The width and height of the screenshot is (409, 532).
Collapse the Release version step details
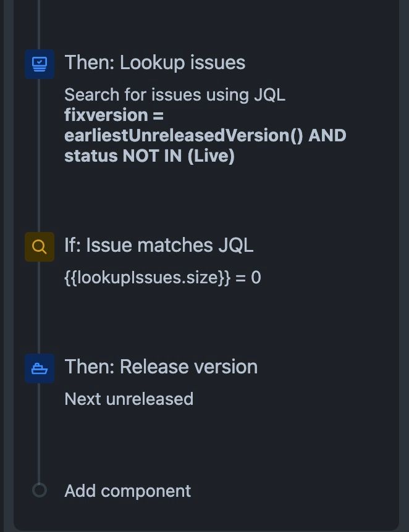(161, 367)
